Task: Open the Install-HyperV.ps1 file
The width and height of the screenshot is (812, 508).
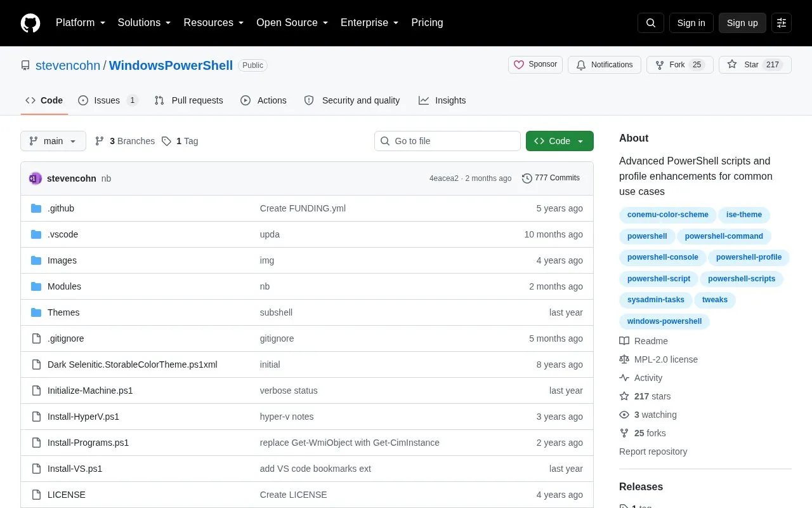Action: click(x=83, y=417)
